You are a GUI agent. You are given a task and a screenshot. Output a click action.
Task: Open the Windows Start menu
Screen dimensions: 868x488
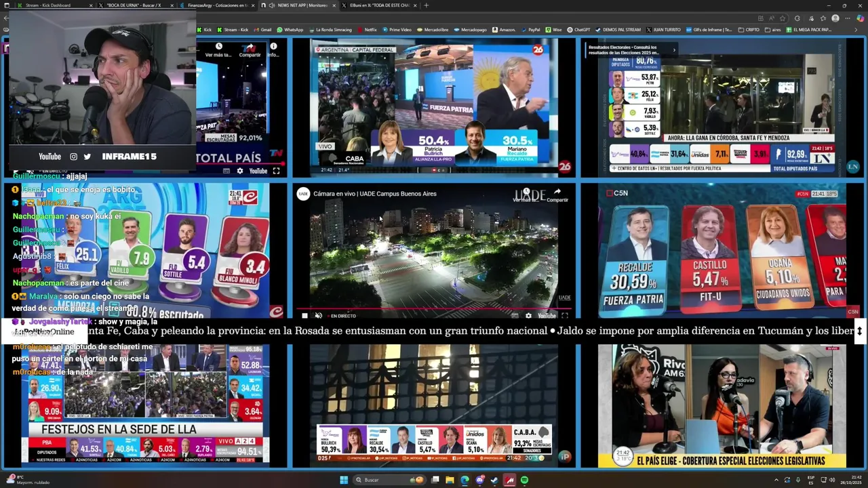344,480
